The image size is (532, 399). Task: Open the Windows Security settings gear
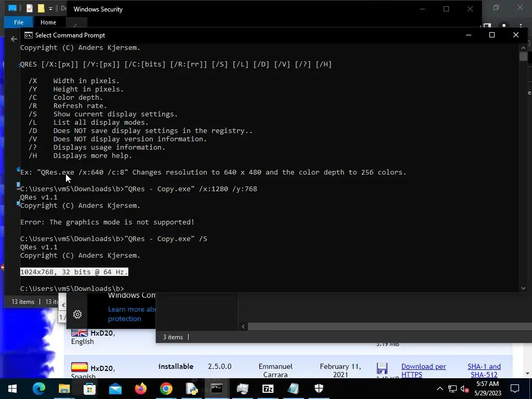point(77,314)
